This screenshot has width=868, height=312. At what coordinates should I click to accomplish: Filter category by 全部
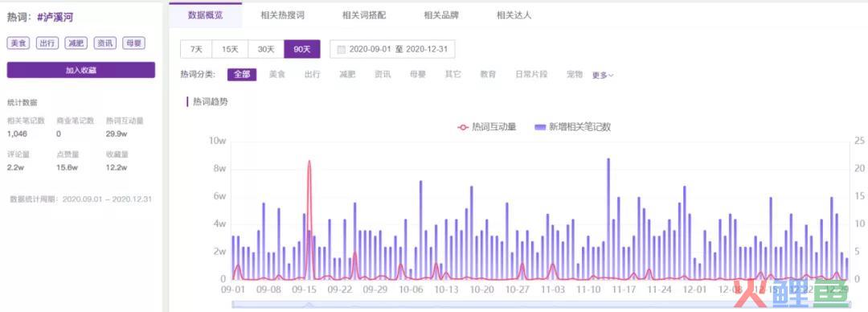point(242,75)
